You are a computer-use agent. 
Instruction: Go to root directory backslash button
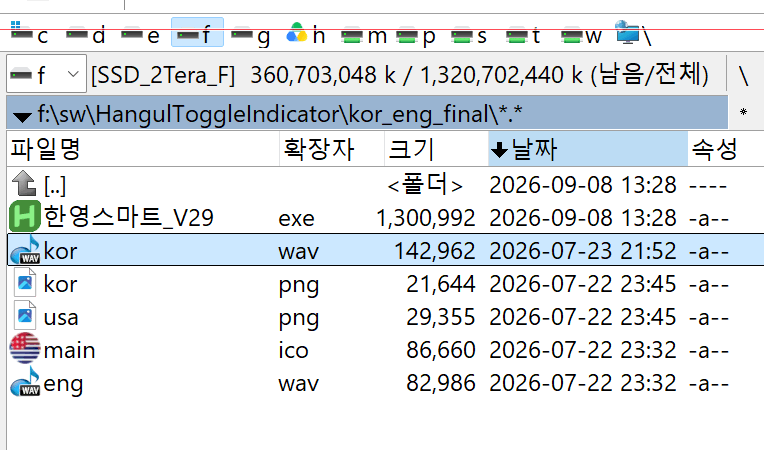click(x=744, y=75)
